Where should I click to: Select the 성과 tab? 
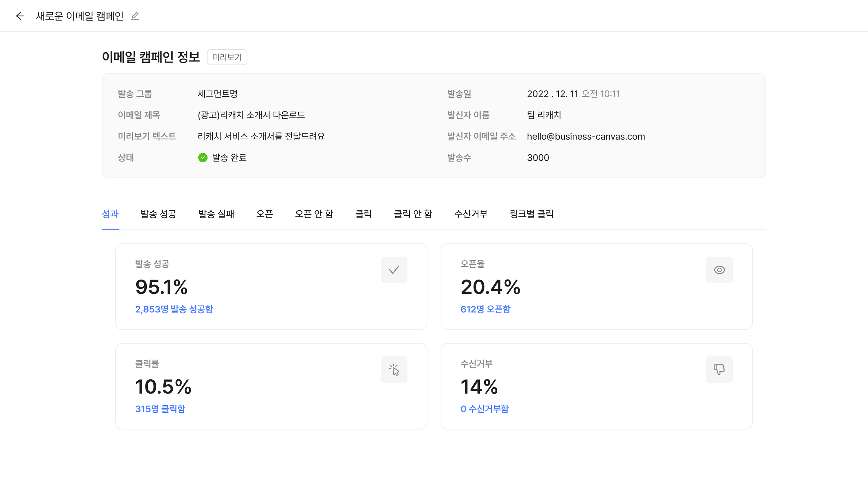(110, 214)
